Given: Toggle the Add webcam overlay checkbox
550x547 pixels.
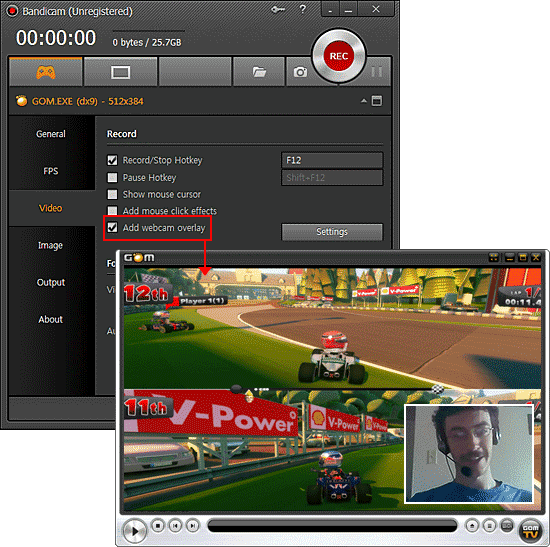Looking at the screenshot, I should point(112,227).
